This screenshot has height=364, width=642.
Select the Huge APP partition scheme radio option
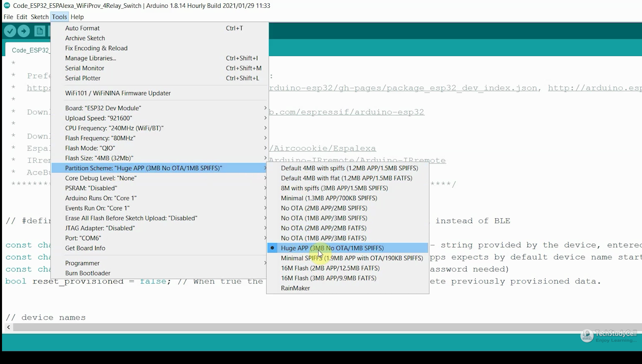pos(332,248)
